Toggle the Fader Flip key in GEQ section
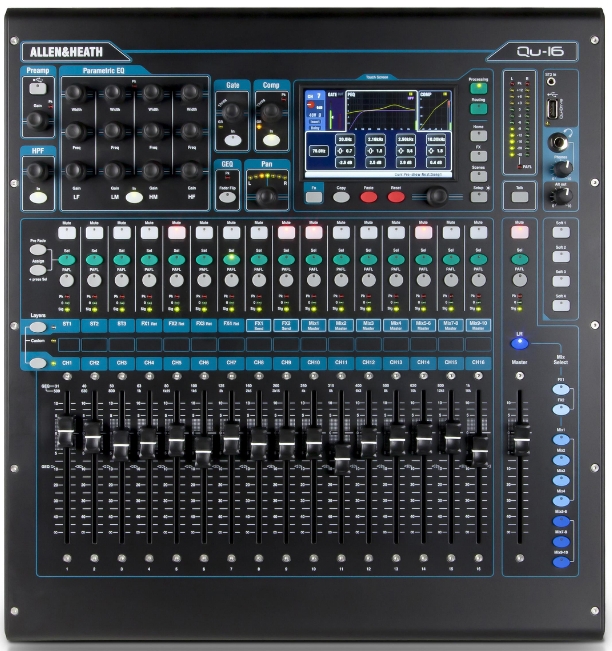The height and width of the screenshot is (651, 612). click(x=227, y=197)
